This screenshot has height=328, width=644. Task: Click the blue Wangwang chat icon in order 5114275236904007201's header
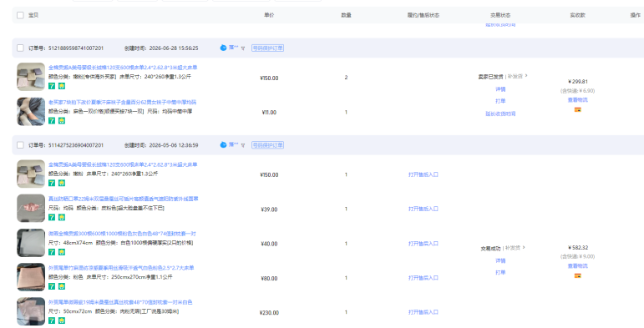223,145
